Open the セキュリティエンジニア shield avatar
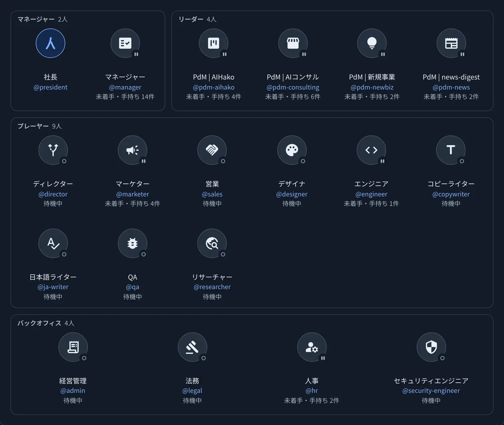Screen dimensions: 504x425 coord(431,347)
